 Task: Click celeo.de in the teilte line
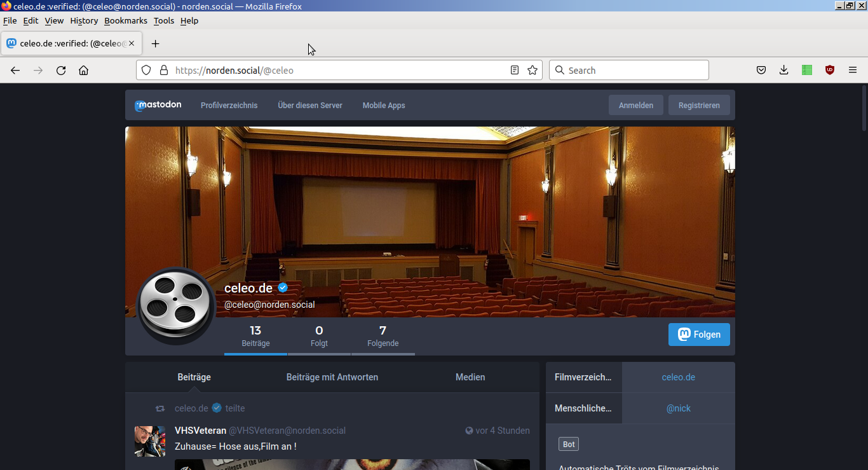coord(191,408)
